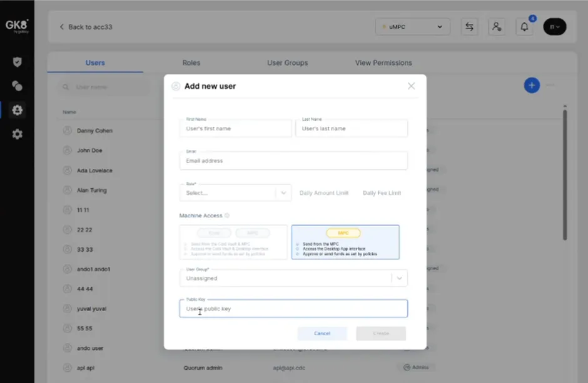588x383 pixels.
Task: Click the last gear icon in sidebar
Action: (x=18, y=134)
